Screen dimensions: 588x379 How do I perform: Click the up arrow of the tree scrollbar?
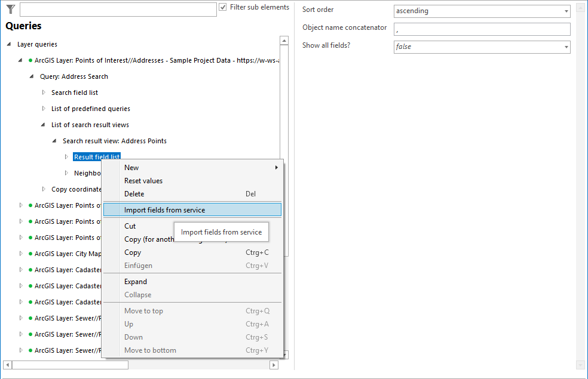284,40
